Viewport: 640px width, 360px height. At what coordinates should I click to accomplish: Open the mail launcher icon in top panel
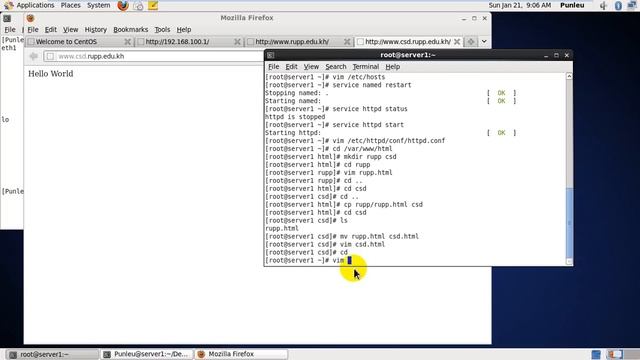(138, 6)
